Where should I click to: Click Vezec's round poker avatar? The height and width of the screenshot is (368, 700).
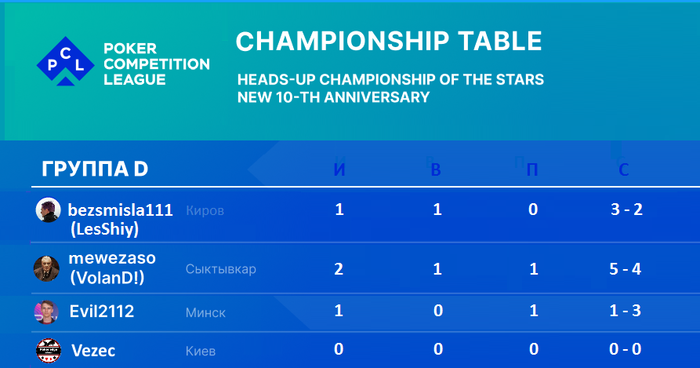[x=48, y=351]
